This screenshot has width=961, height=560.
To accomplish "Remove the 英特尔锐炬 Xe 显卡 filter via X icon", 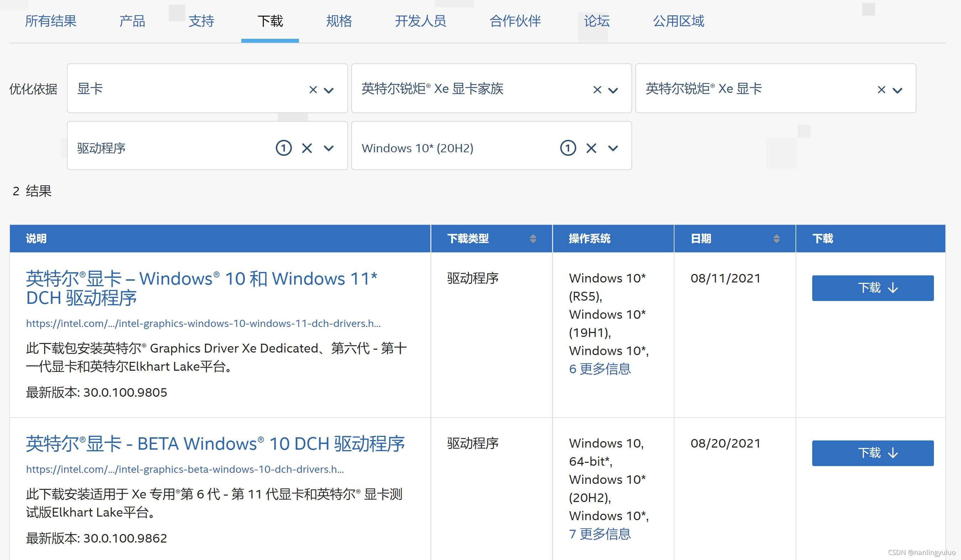I will tap(881, 90).
